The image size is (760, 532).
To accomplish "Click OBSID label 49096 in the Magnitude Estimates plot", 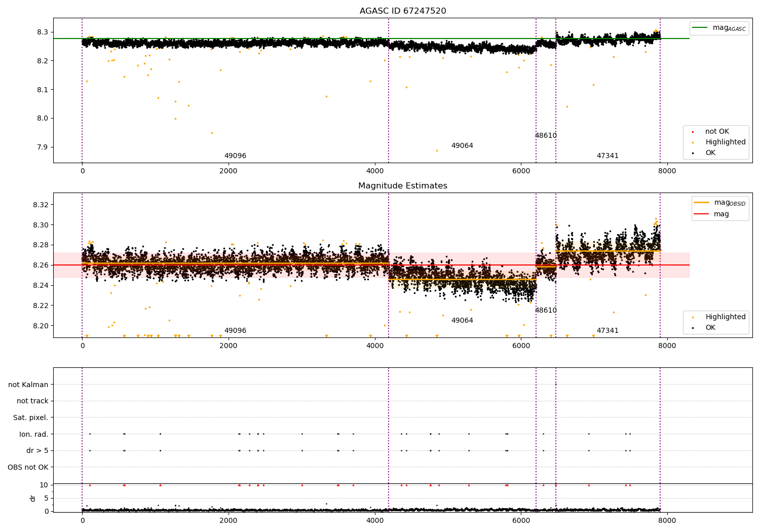I will pyautogui.click(x=235, y=331).
